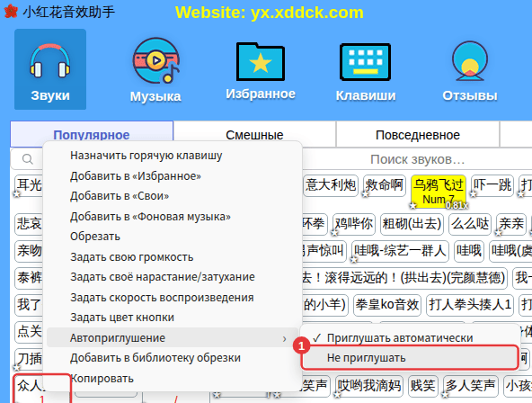
Task: Click the Website yx.xddck.com text
Action: (270, 13)
